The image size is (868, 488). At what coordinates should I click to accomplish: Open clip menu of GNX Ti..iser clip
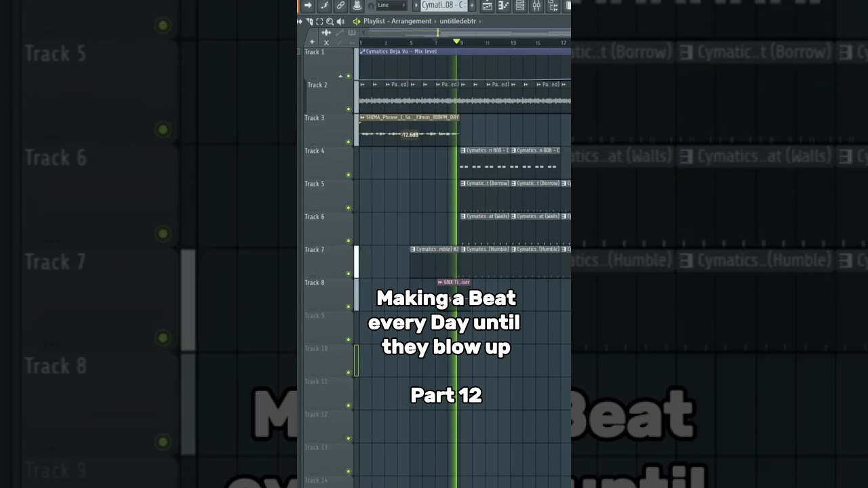[x=441, y=282]
